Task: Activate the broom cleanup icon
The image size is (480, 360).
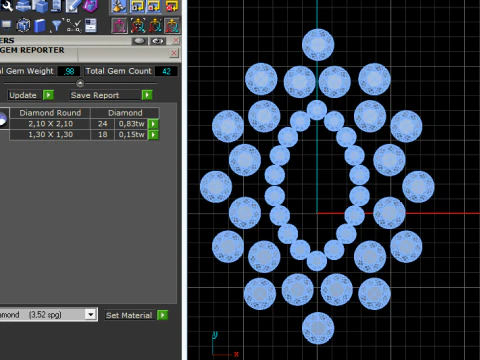Action: coord(119,7)
